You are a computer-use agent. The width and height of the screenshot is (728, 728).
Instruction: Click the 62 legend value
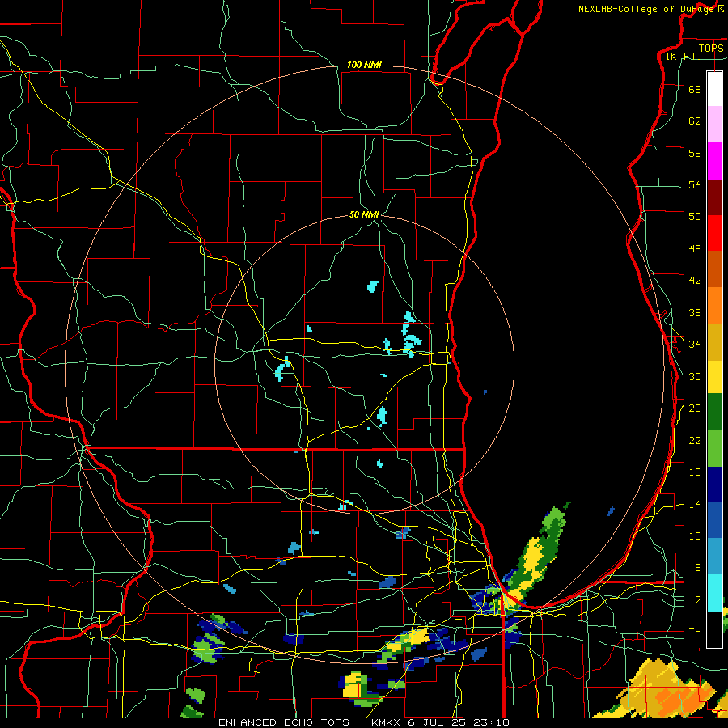(695, 121)
